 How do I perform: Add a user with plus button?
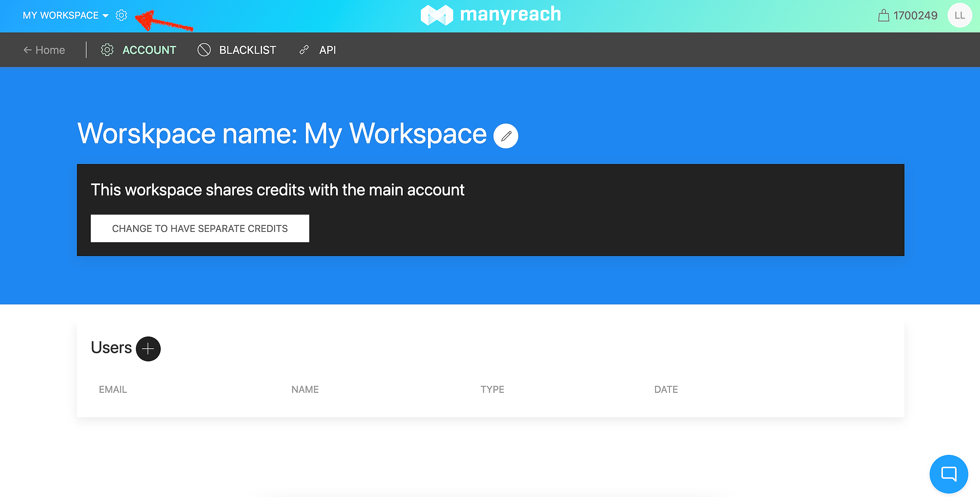point(148,349)
